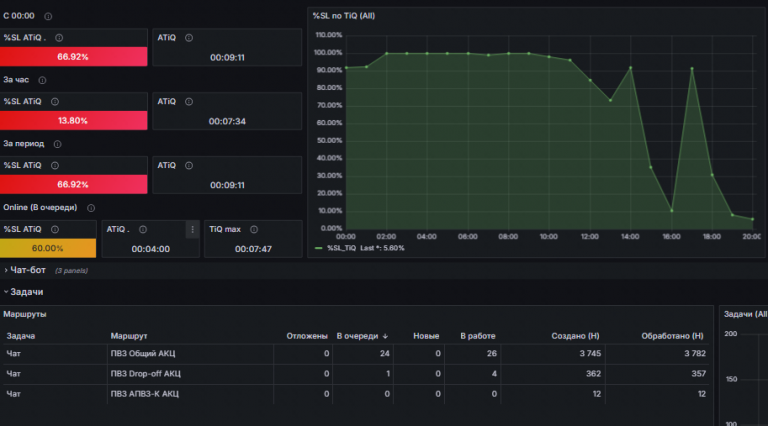Click info icon of %SL ATiQ under С 00:00

point(59,38)
